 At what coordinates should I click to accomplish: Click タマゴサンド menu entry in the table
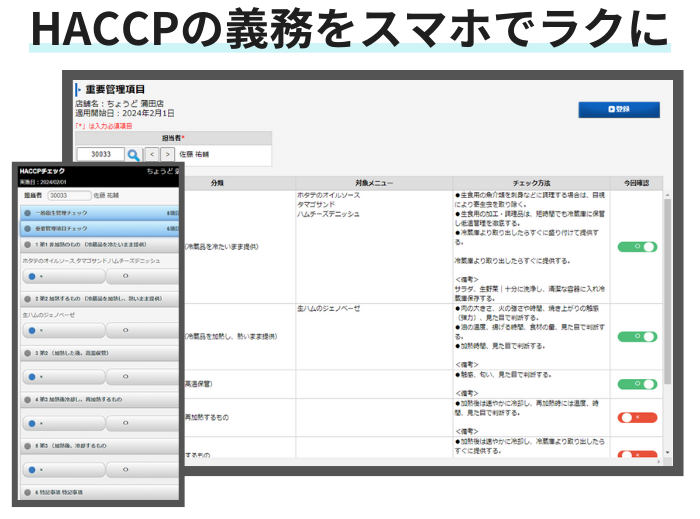(316, 205)
